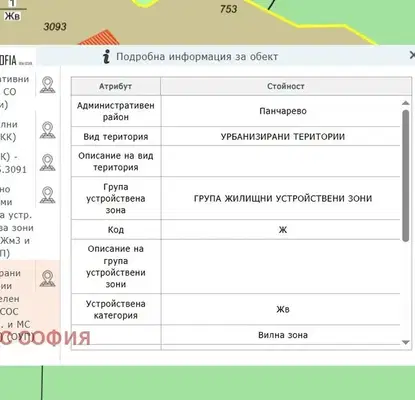Click the 'Стойност' column header
Image resolution: width=415 pixels, height=400 pixels.
click(x=286, y=86)
